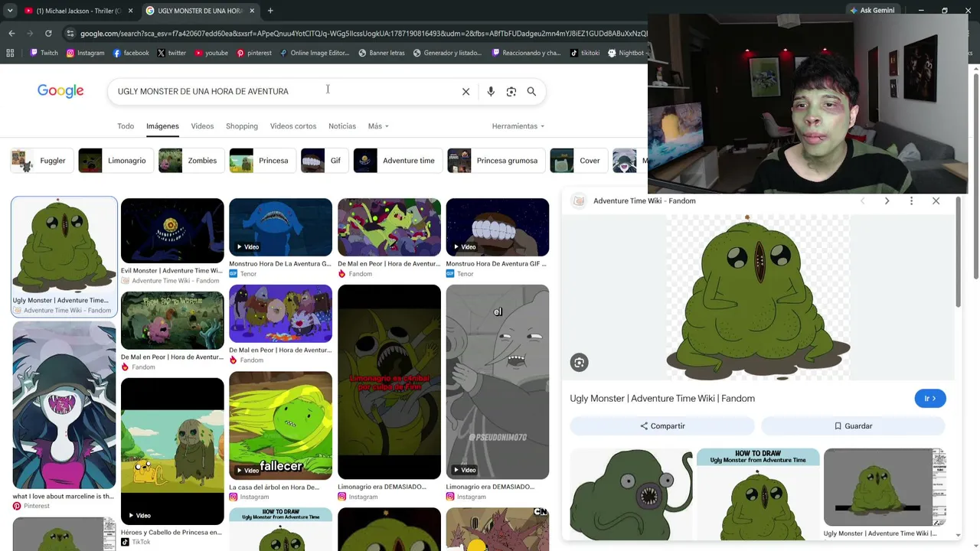The height and width of the screenshot is (551, 980).
Task: Filter images by the Princesa chip
Action: tap(262, 161)
